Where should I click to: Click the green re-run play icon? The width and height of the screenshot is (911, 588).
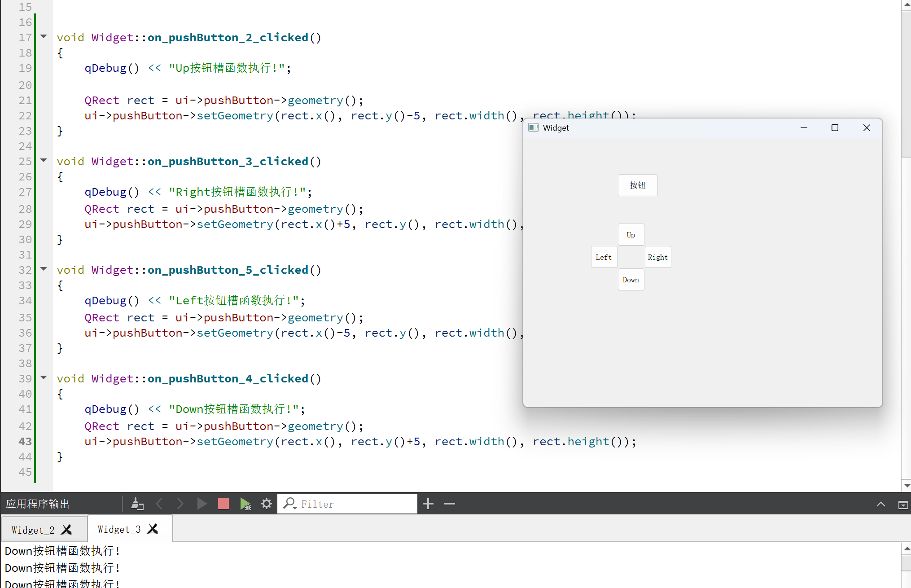(201, 504)
